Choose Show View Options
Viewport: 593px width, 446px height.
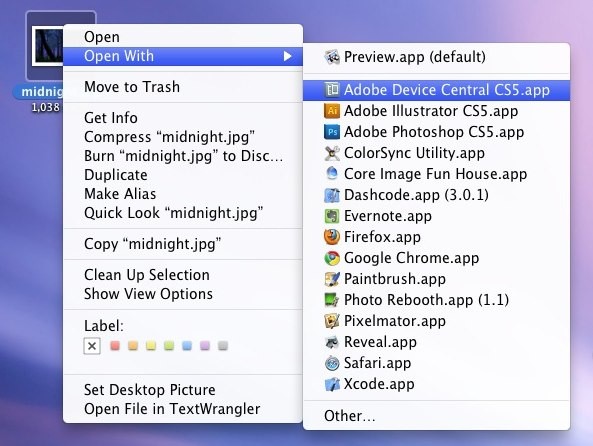click(183, 294)
